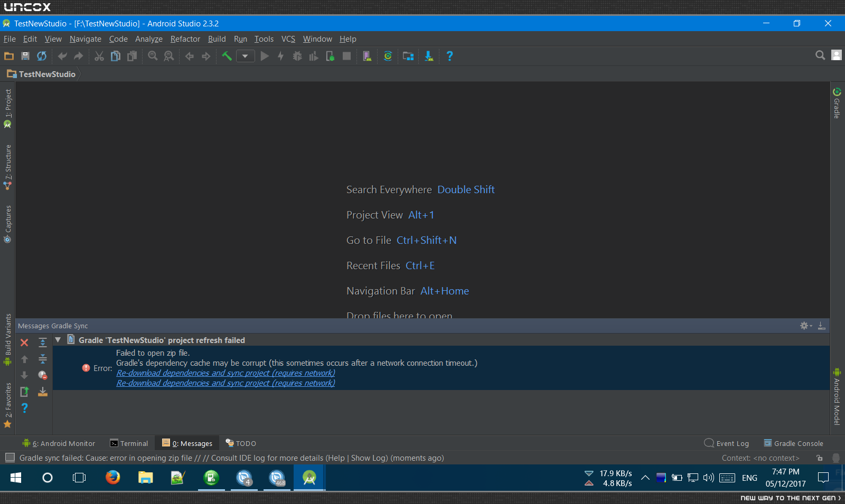The image size is (845, 504).
Task: Open the 2: Favorites tool window
Action: click(8, 405)
